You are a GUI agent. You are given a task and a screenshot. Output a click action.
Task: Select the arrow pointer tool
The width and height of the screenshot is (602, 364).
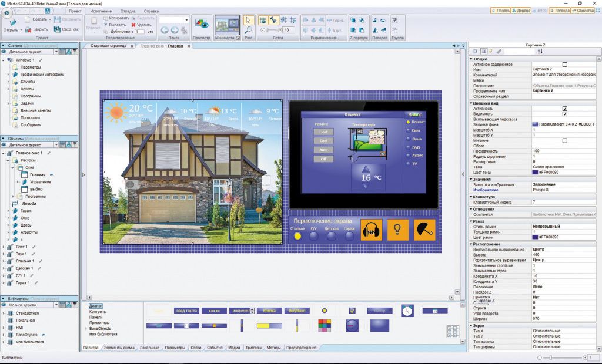pos(249,21)
